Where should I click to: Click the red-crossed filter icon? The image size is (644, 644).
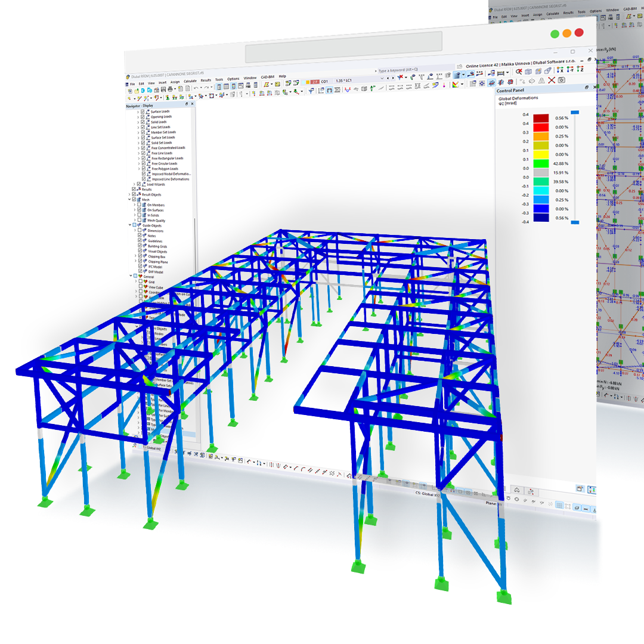click(x=400, y=77)
